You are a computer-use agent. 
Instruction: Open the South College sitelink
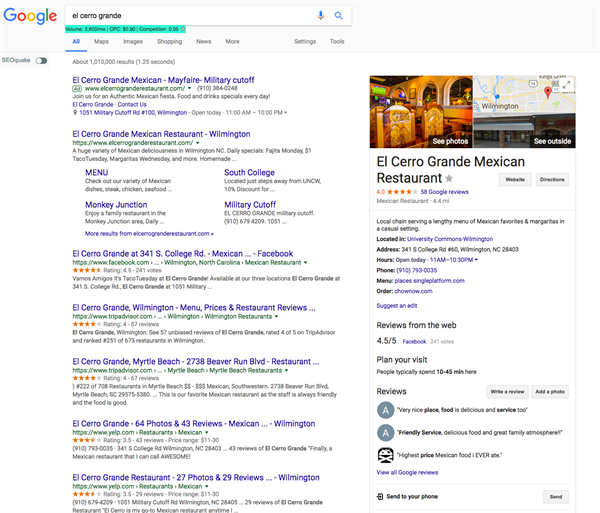(249, 173)
